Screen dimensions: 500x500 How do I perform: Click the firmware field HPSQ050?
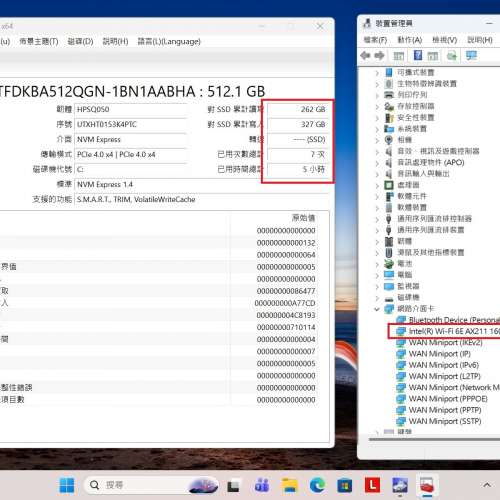click(x=130, y=109)
